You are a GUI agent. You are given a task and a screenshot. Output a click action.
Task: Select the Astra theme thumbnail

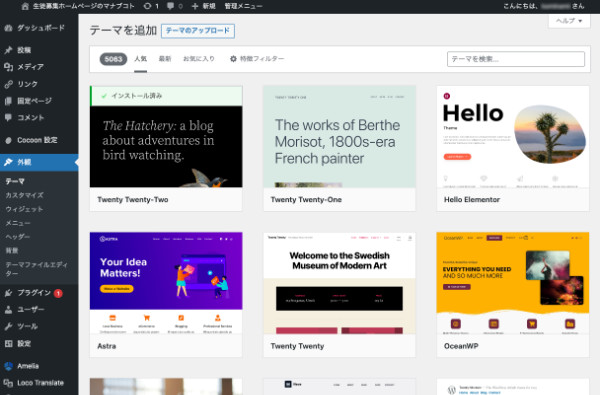point(166,283)
